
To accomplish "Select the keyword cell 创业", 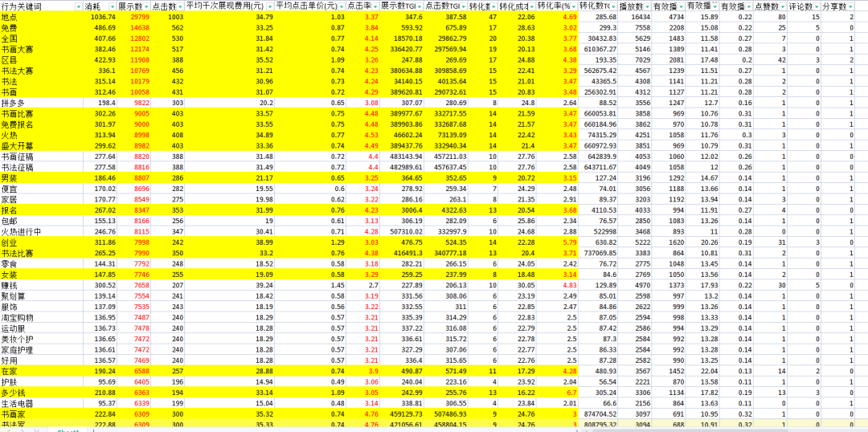I will (42, 242).
